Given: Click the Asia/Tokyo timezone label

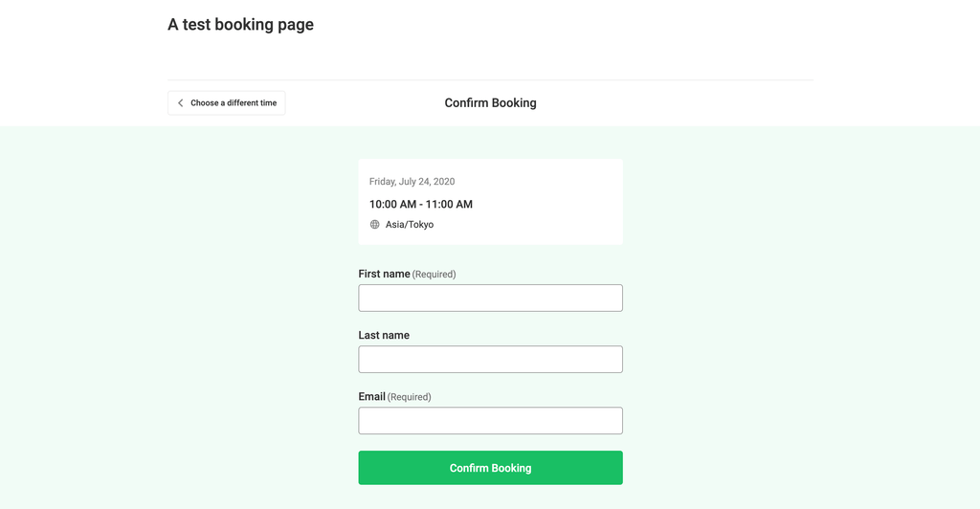Looking at the screenshot, I should point(410,224).
